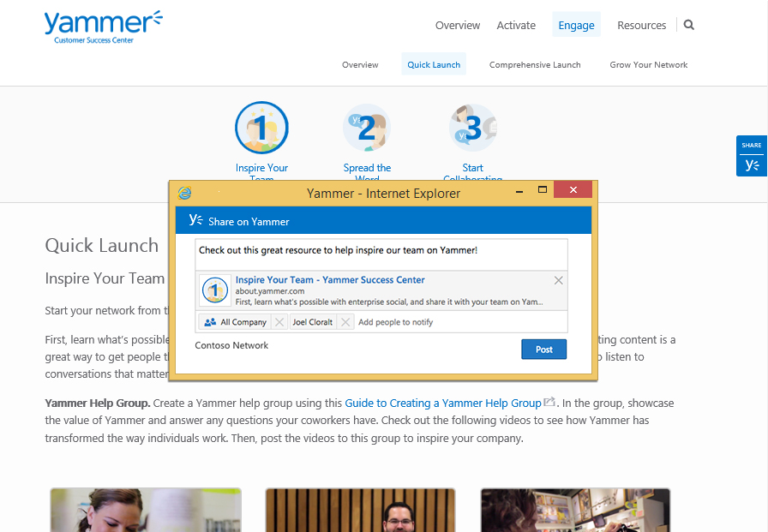Remove Joel Cloralt from people to notify
Viewport: 768px width, 532px height.
coord(345,321)
